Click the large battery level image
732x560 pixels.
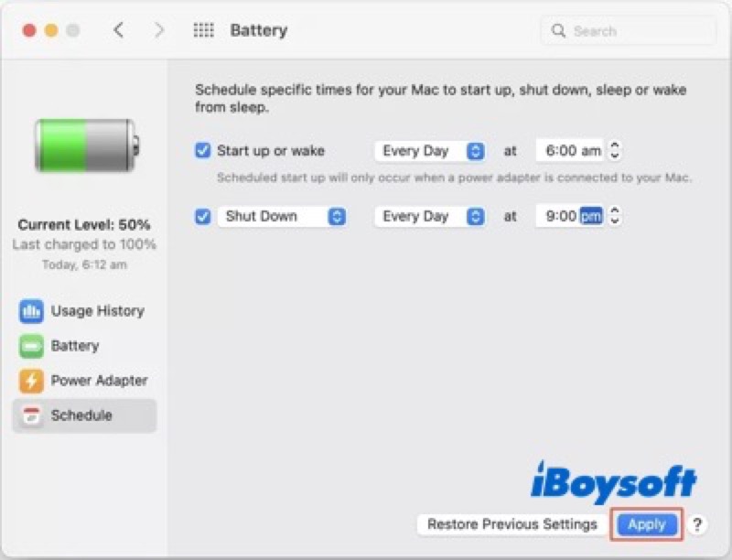[x=85, y=145]
